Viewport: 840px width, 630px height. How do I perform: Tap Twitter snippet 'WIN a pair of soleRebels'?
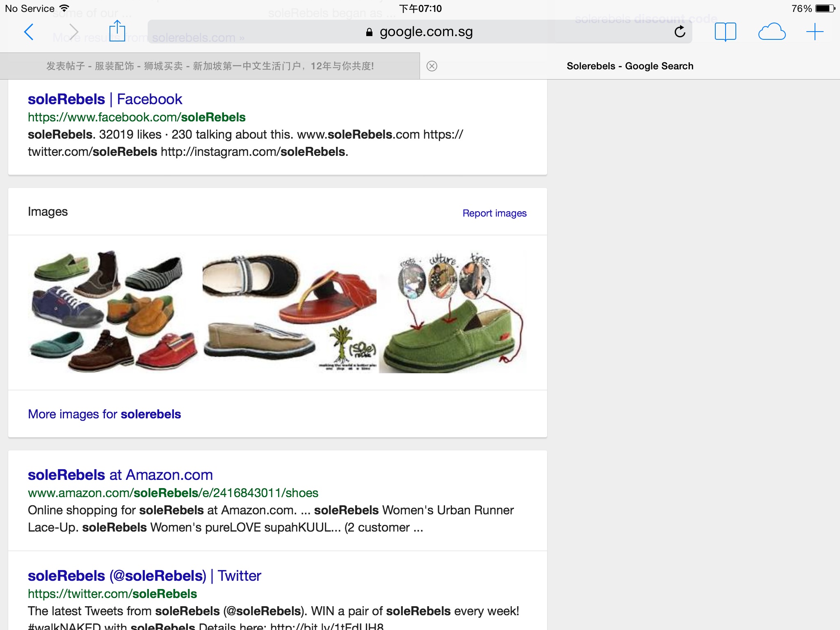273,618
